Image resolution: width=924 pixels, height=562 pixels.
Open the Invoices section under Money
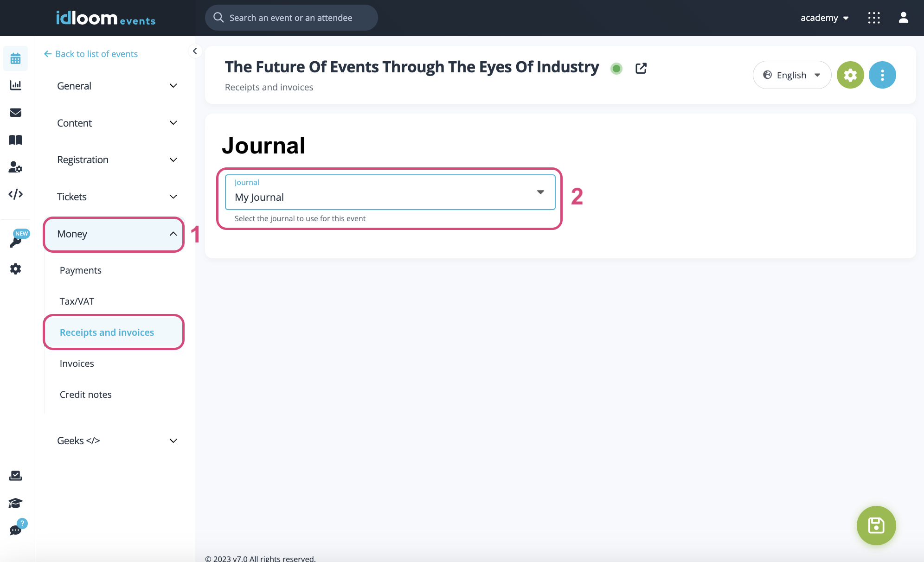pyautogui.click(x=77, y=363)
